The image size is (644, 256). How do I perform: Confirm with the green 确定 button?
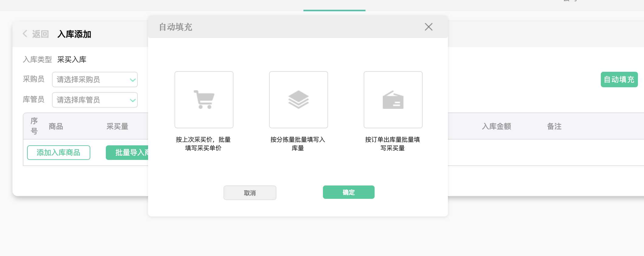(348, 192)
